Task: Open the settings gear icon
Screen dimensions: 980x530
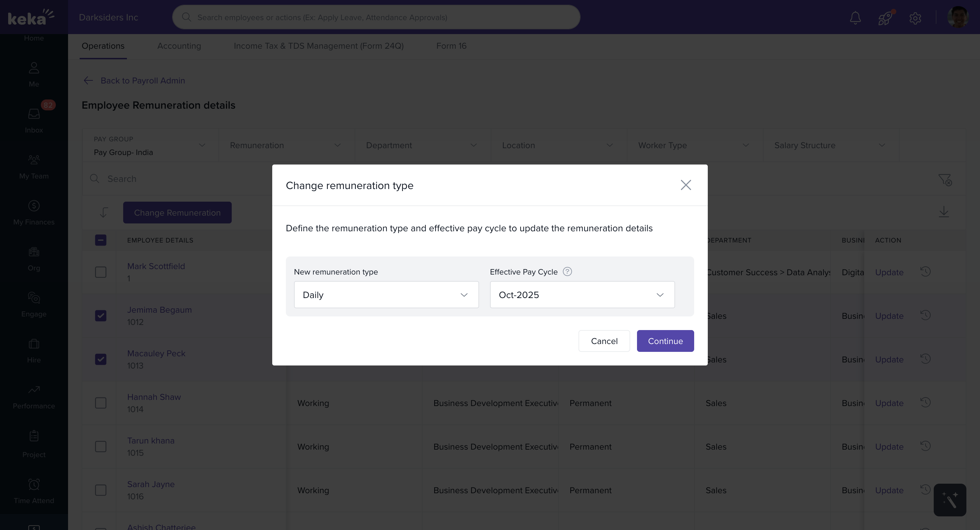Action: click(915, 18)
